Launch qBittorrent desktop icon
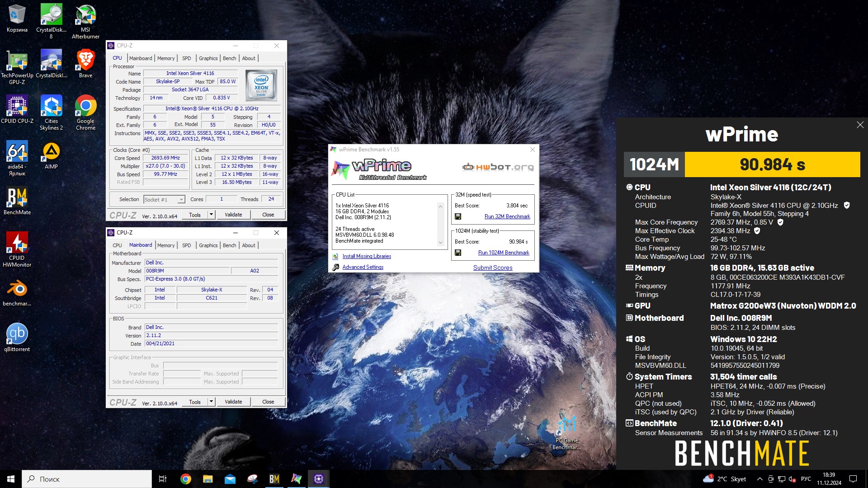This screenshot has width=868, height=488. (x=17, y=337)
